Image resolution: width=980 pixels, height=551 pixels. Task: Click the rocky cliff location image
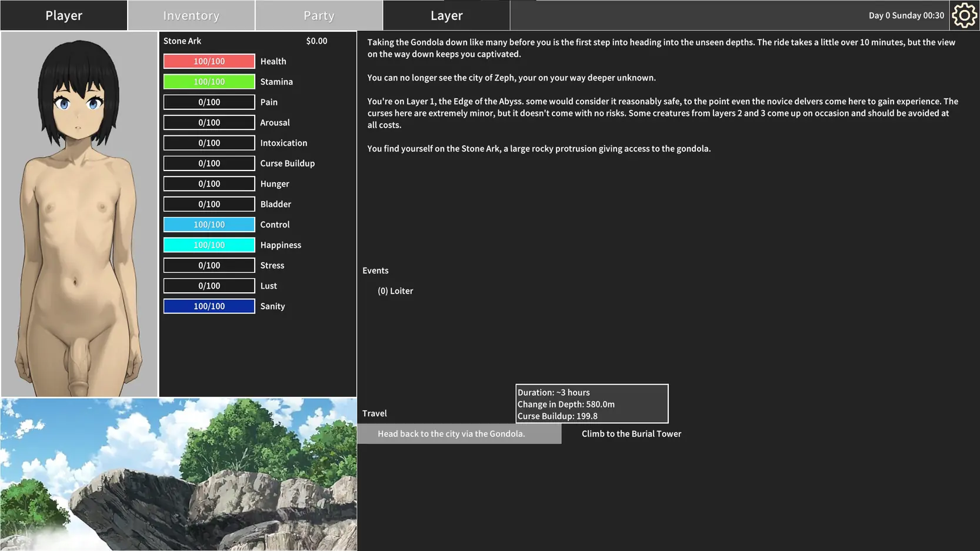[178, 475]
